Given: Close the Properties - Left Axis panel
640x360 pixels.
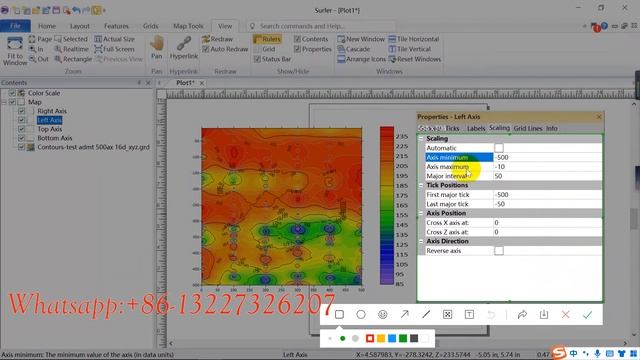Looking at the screenshot, I should 599,117.
